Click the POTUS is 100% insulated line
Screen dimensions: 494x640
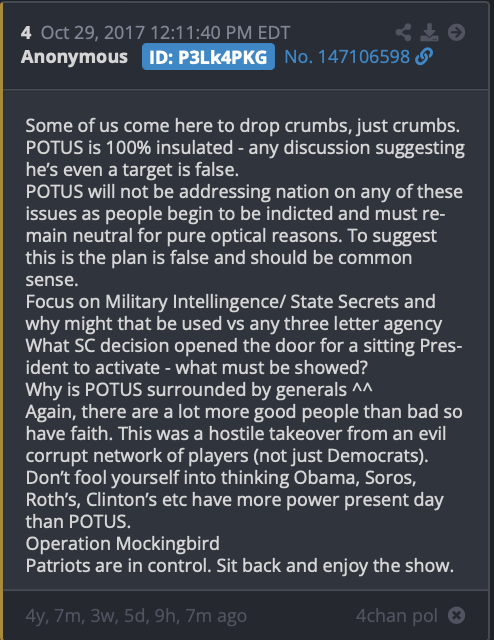point(245,148)
